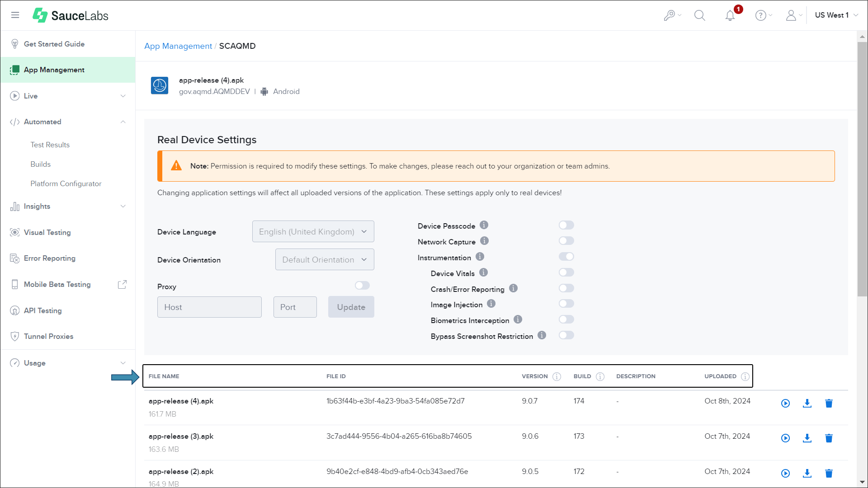Toggle the Crash/Error Reporting switch

(x=566, y=288)
